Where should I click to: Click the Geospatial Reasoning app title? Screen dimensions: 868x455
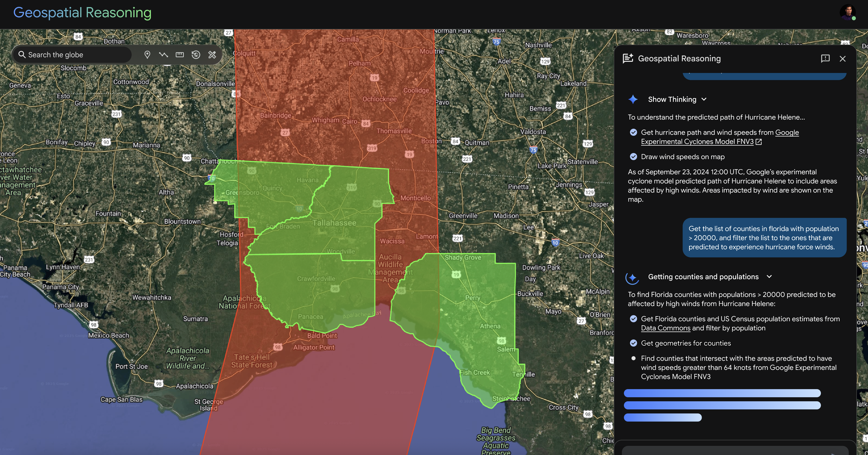(x=82, y=12)
